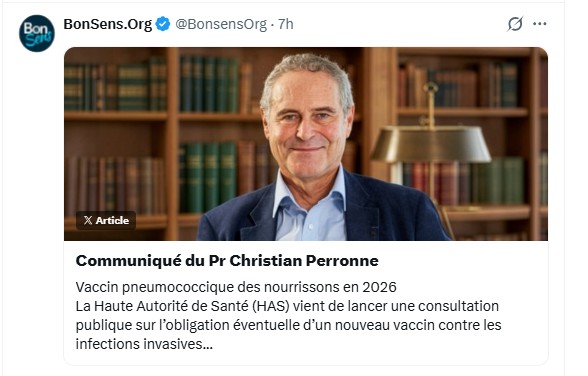Image resolution: width=588 pixels, height=376 pixels.
Task: Click the X logo in Article badge
Action: [88, 220]
